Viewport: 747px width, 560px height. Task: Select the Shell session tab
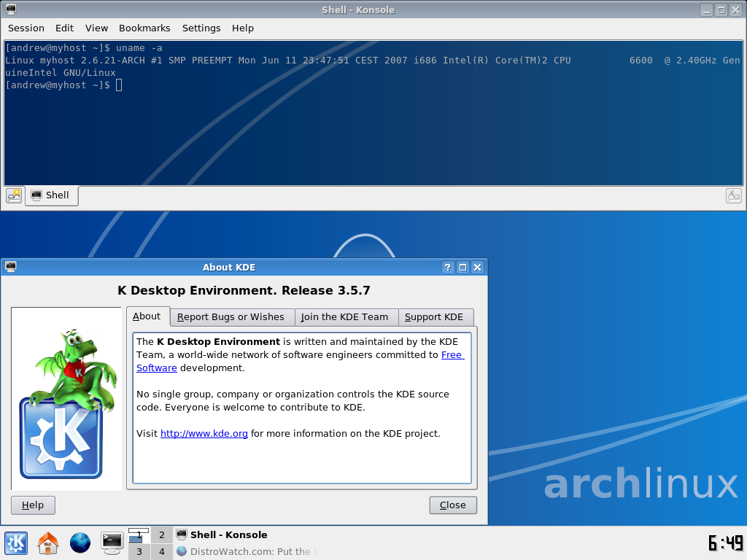tap(52, 195)
